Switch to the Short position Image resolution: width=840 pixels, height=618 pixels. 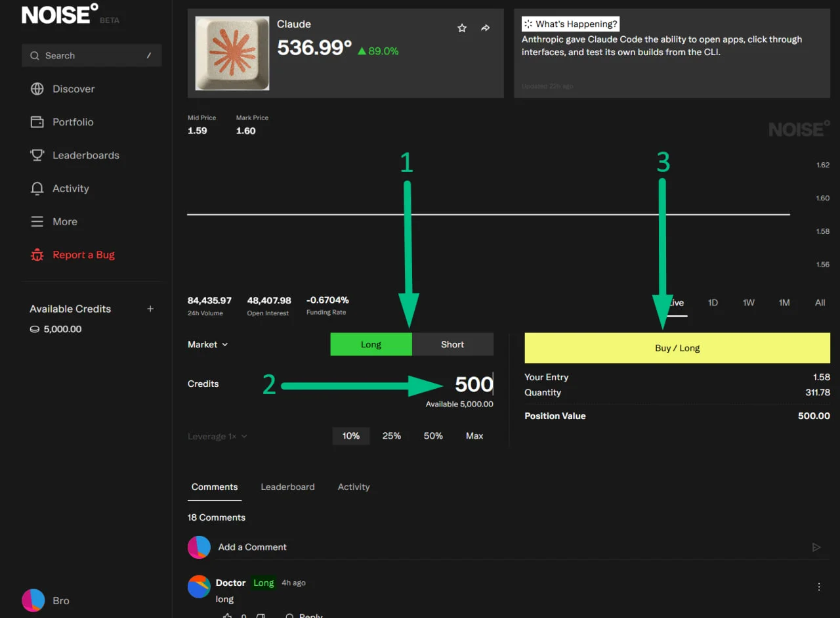[453, 344]
